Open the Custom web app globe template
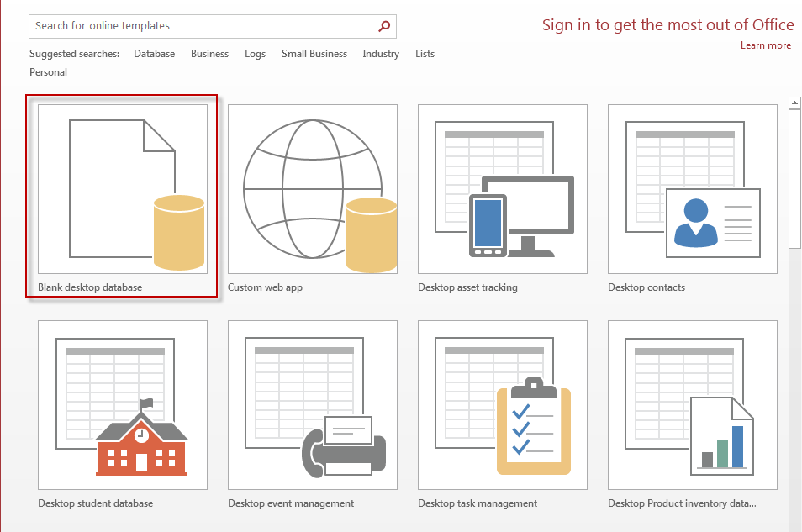The image size is (802, 532). click(x=313, y=189)
